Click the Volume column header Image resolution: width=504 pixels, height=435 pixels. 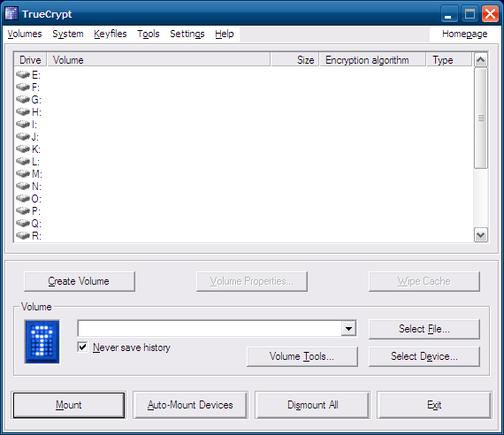[158, 60]
